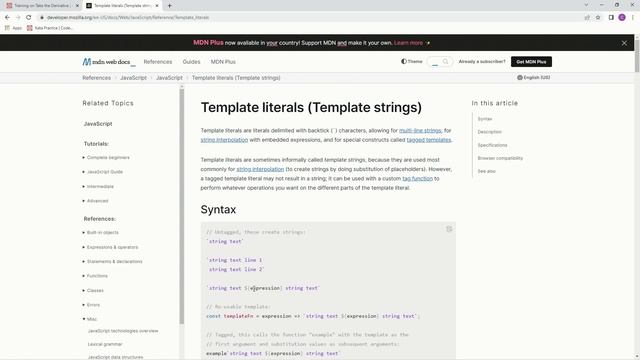This screenshot has height=360, width=640.
Task: Copy the syntax code block to clipboard
Action: [449, 229]
